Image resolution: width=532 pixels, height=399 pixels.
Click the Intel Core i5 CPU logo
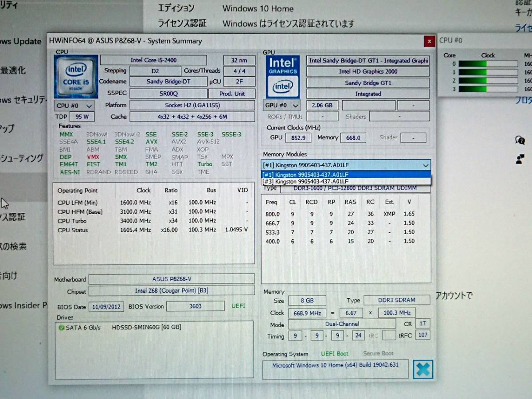[x=76, y=77]
